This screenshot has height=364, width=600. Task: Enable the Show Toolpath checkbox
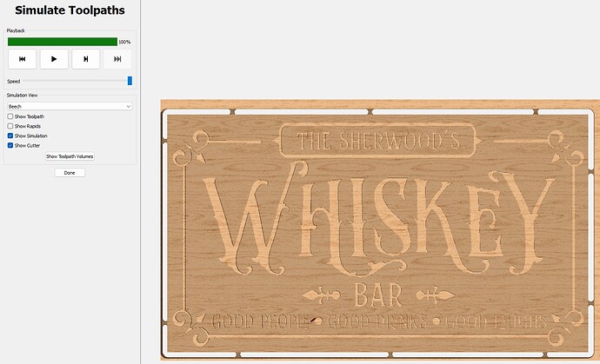tap(10, 116)
